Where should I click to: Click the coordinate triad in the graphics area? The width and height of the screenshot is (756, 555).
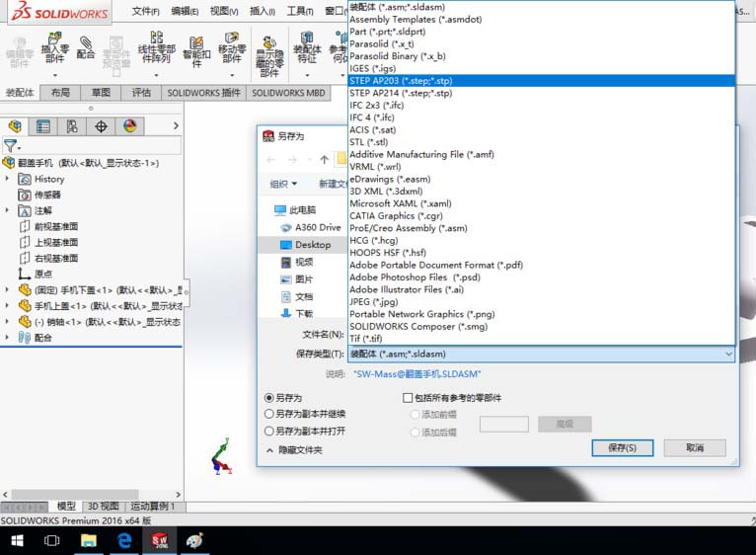(222, 456)
